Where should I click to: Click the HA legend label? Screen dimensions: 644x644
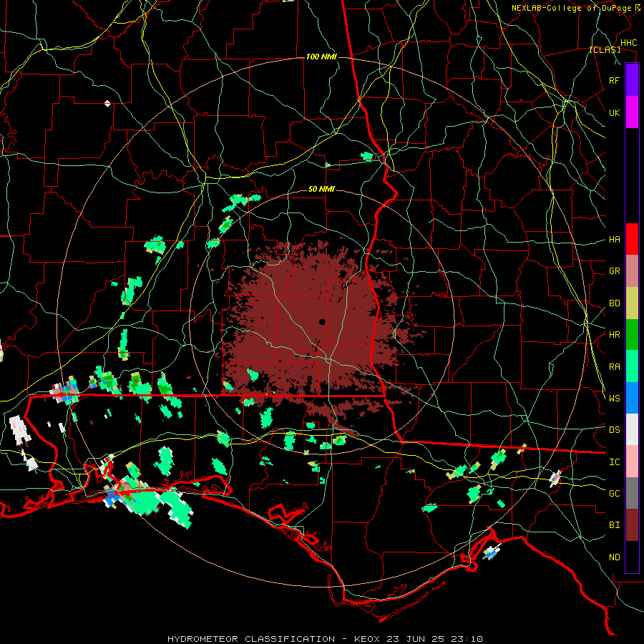tap(614, 240)
